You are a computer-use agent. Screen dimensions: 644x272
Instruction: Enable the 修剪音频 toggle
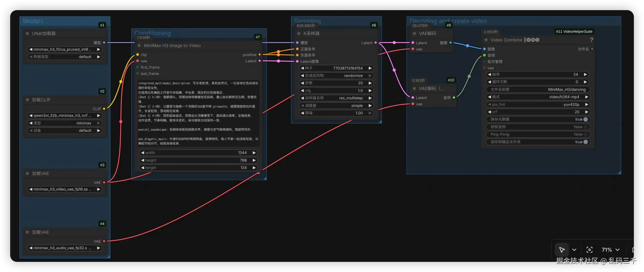tap(586, 127)
